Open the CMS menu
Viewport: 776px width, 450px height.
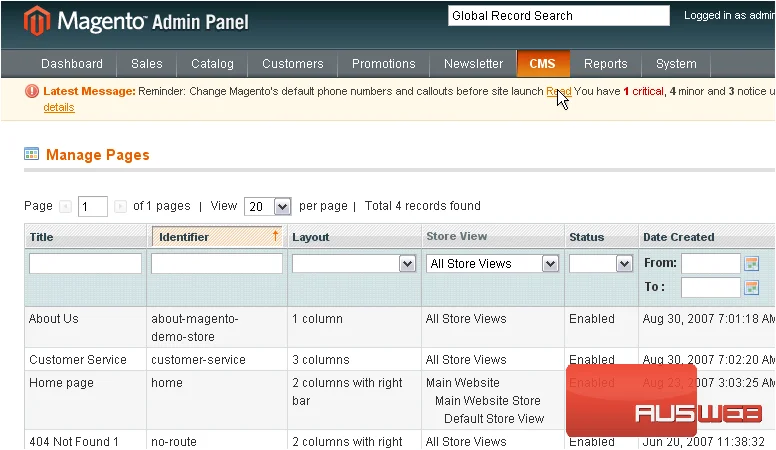[x=543, y=64]
